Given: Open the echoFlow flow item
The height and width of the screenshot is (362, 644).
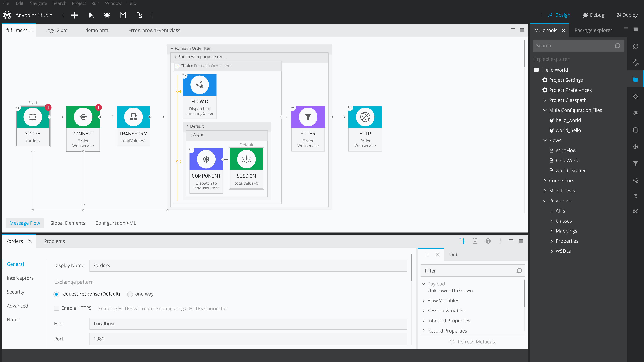Looking at the screenshot, I should tap(563, 150).
